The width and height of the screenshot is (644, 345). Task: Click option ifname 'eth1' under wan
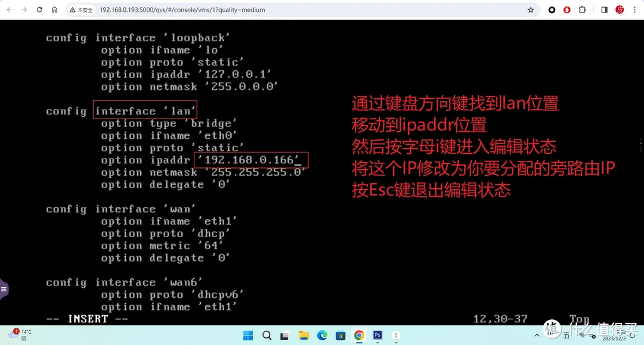(x=169, y=222)
